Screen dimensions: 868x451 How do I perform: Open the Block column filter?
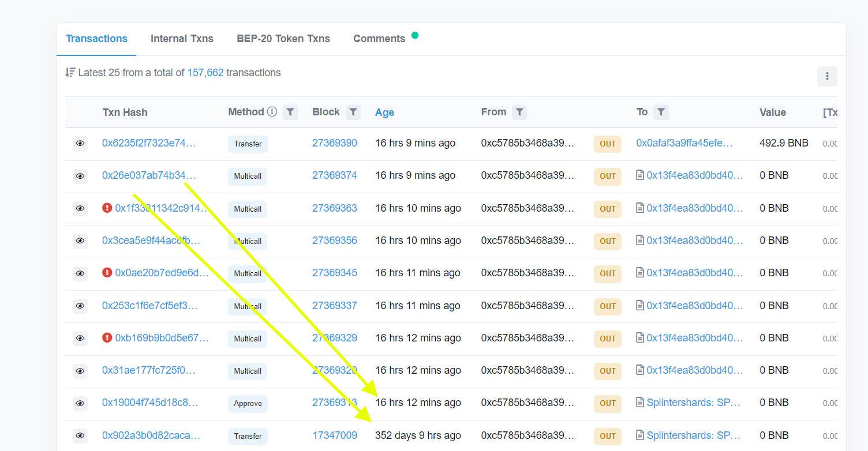353,112
